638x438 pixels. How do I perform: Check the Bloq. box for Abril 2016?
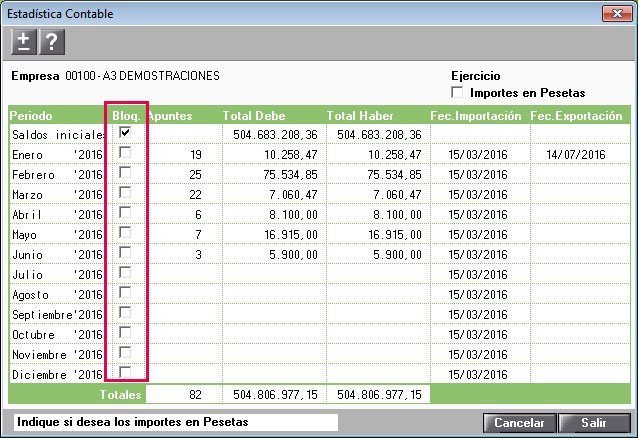pos(125,212)
